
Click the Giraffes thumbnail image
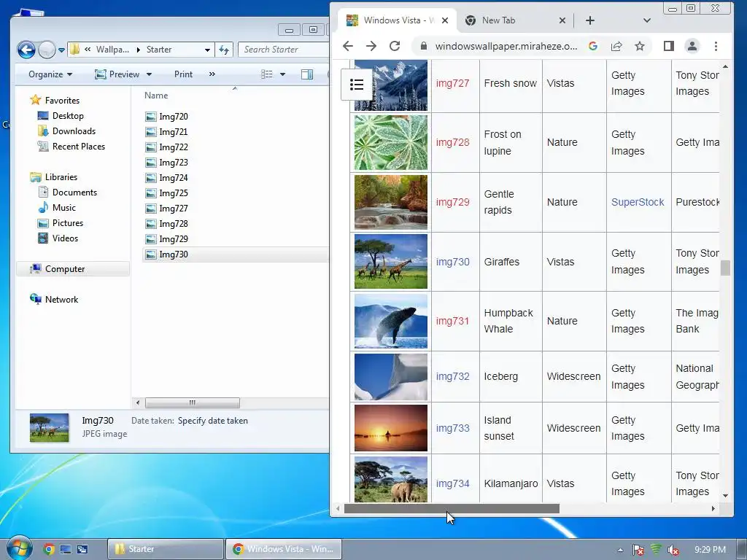391,262
